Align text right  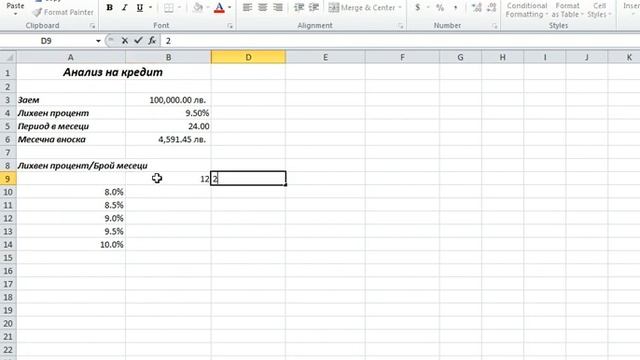click(x=278, y=7)
